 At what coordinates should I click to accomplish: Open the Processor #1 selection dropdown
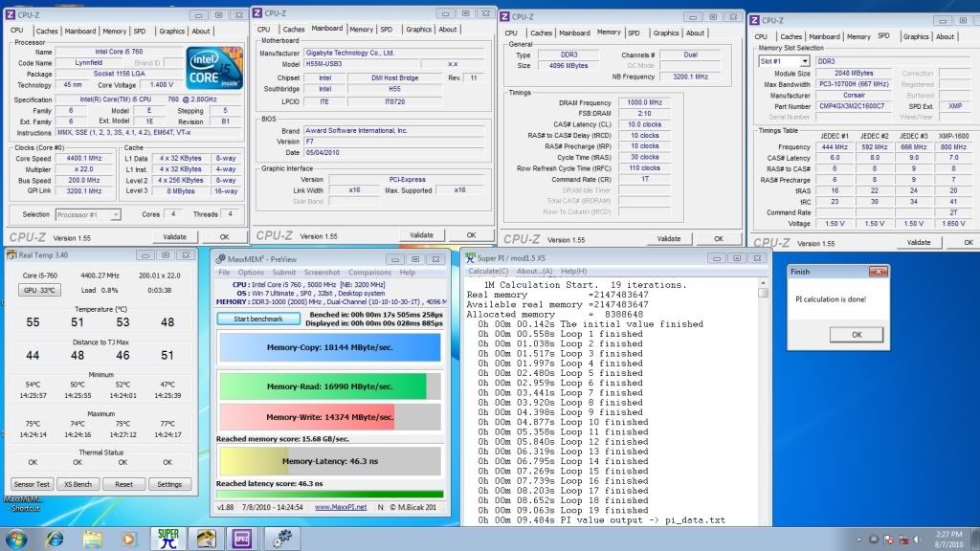[x=89, y=215]
